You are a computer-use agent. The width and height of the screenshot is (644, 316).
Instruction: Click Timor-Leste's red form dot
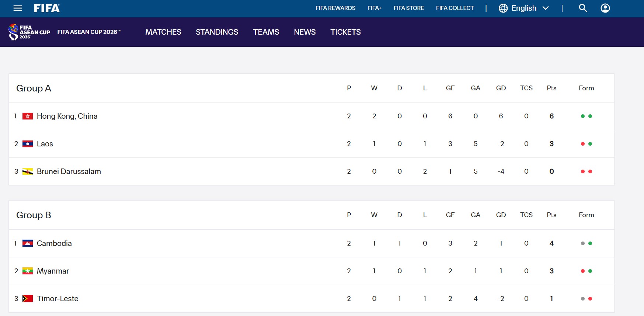[590, 299]
